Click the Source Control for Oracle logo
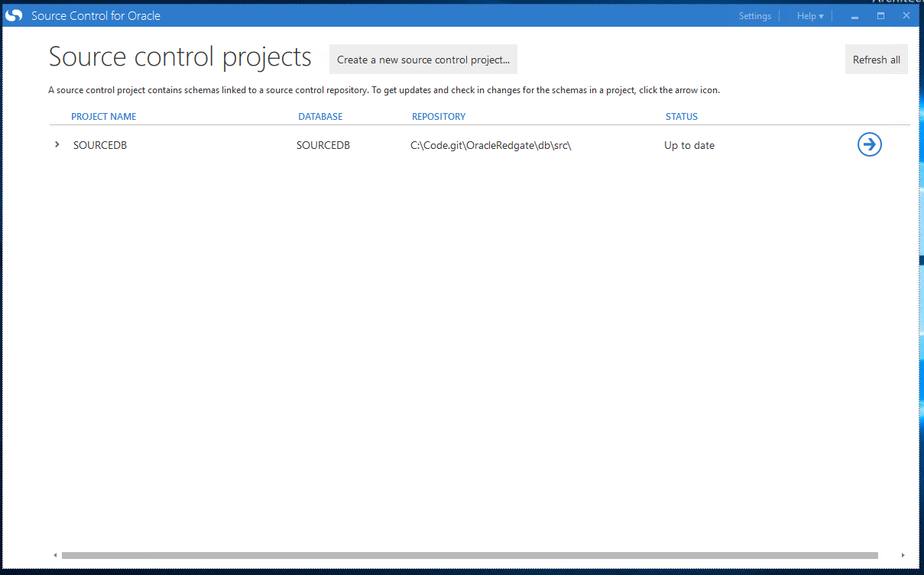This screenshot has height=575, width=924. (15, 15)
